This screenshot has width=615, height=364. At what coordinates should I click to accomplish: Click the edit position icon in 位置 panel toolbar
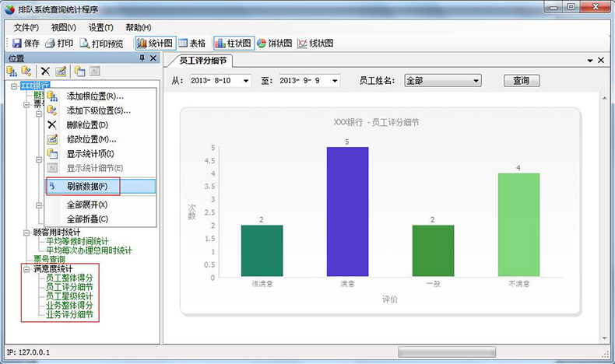(x=61, y=72)
